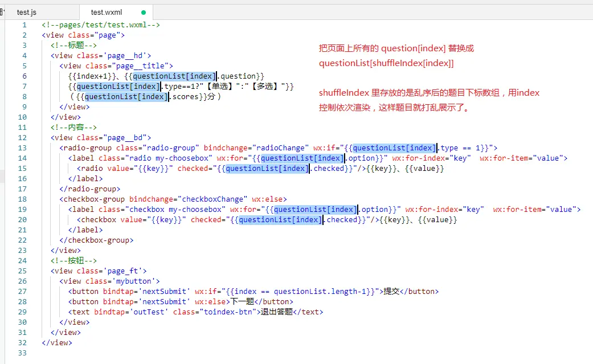
Task: Click red note line starting with shuffleIndex
Action: [x=430, y=93]
